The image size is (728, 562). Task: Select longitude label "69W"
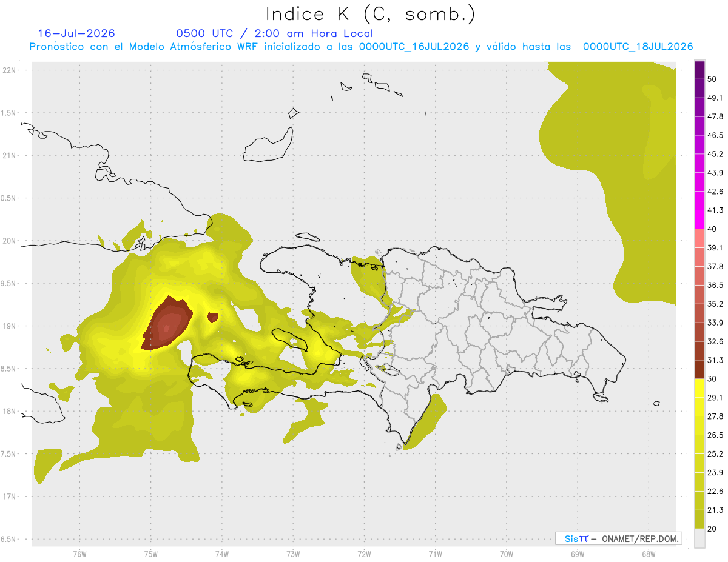tap(577, 554)
